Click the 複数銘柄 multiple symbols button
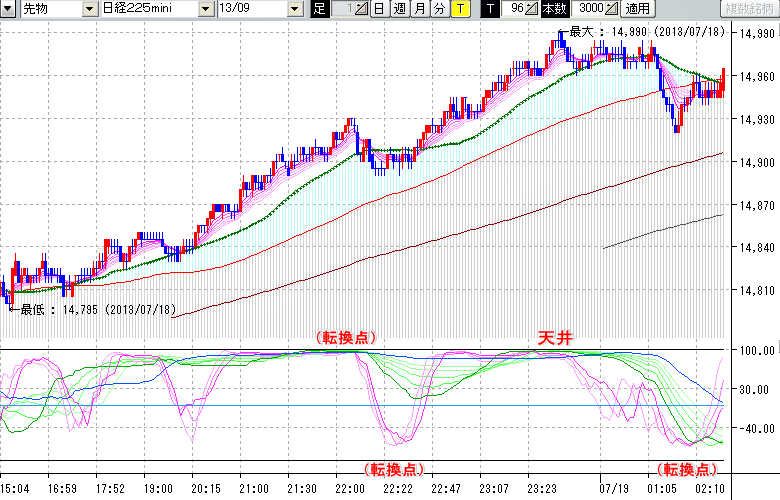780x500 pixels. [749, 9]
